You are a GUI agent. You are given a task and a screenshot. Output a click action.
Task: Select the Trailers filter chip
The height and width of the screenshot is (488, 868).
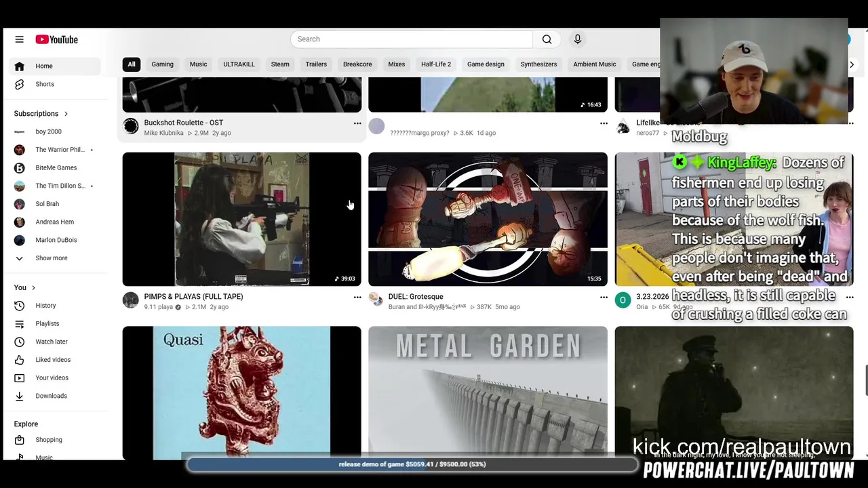click(x=316, y=64)
